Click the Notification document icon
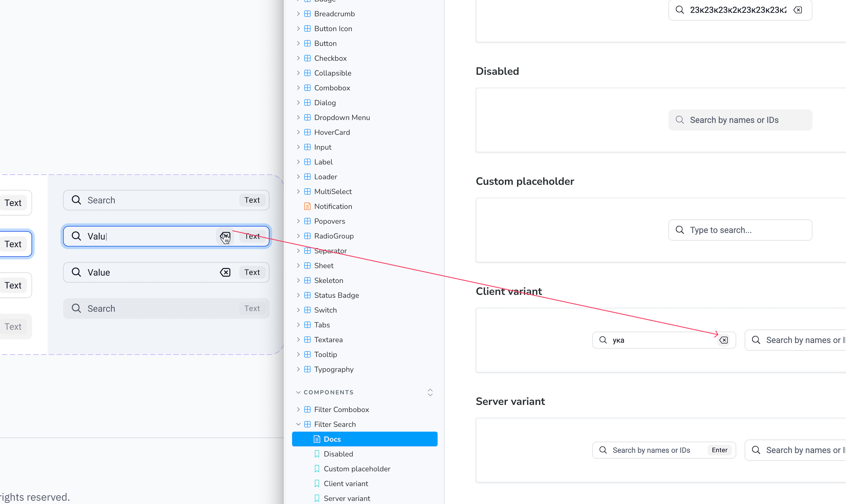This screenshot has height=504, width=846. (307, 206)
